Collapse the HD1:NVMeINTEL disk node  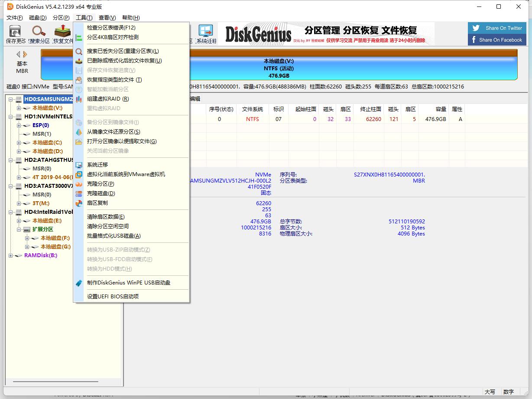click(x=11, y=117)
